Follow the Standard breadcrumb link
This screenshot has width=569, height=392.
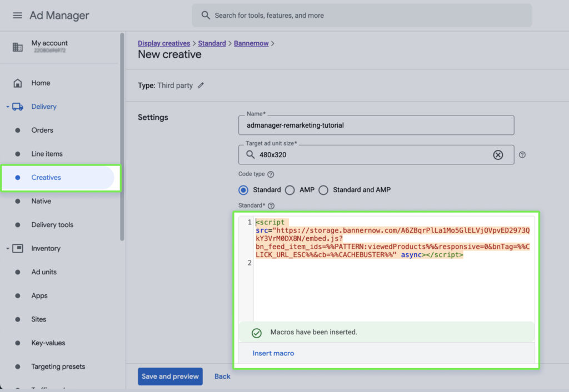click(x=212, y=43)
